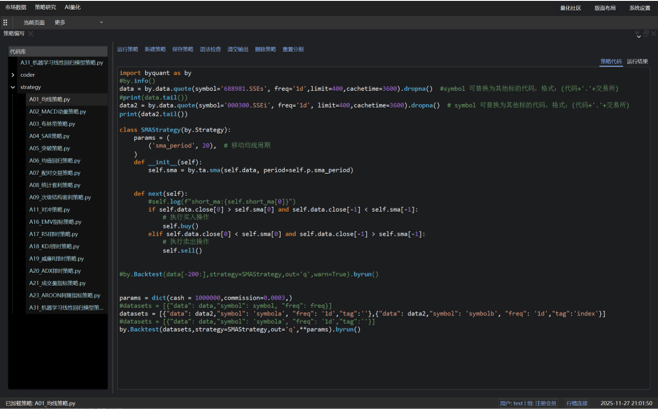658x409 pixels.
Task: Open the 市场数据 menu
Action: coord(16,7)
